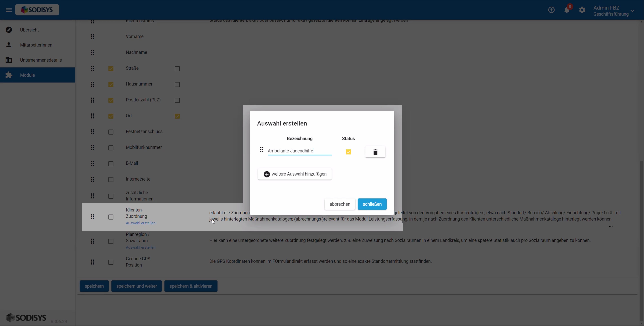Screen dimensions: 644x326
Task: Click the SODISYS logo in header
Action: click(x=37, y=10)
